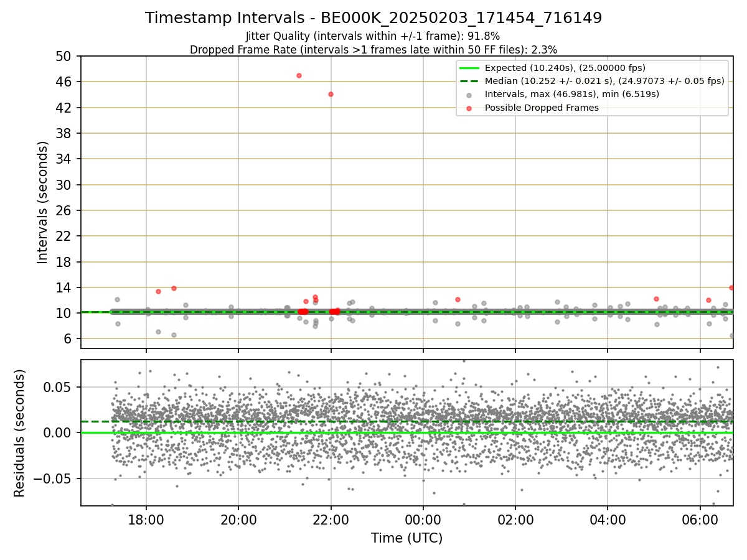Click the highest red dropped-frame point near 47 seconds

[299, 75]
